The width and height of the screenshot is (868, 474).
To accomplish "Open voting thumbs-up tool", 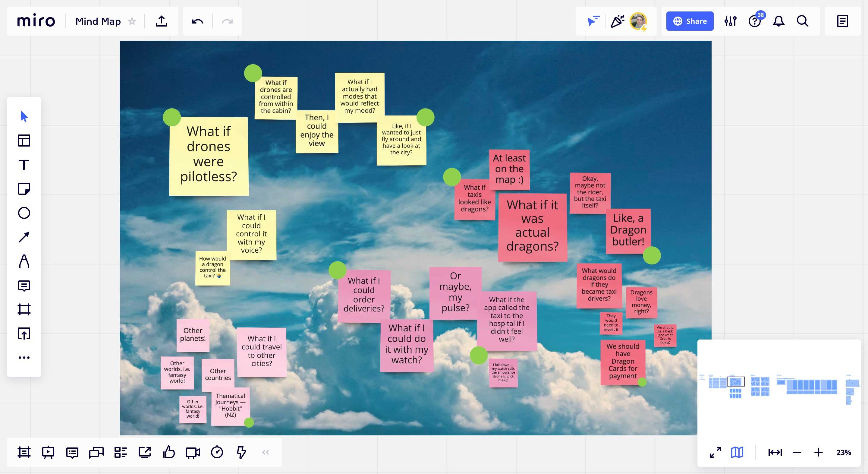I will click(169, 452).
